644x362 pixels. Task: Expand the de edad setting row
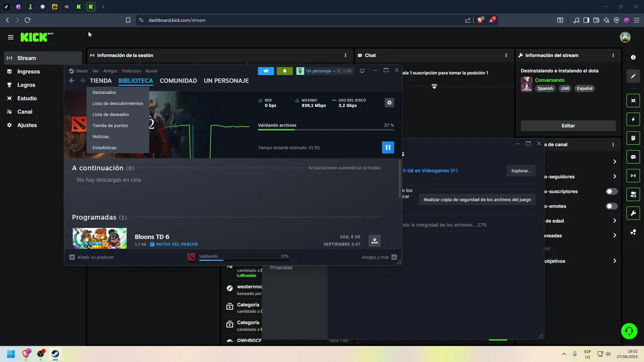click(x=614, y=221)
